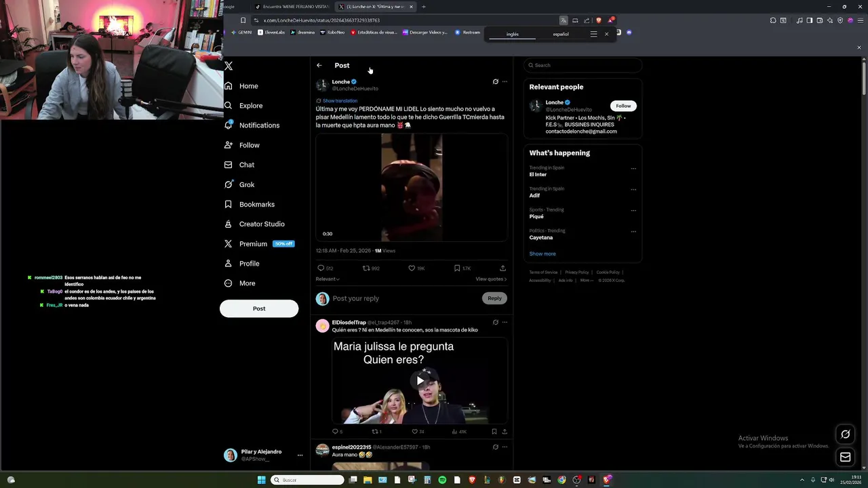
Task: Follow Lonche in Relevant people
Action: click(623, 106)
